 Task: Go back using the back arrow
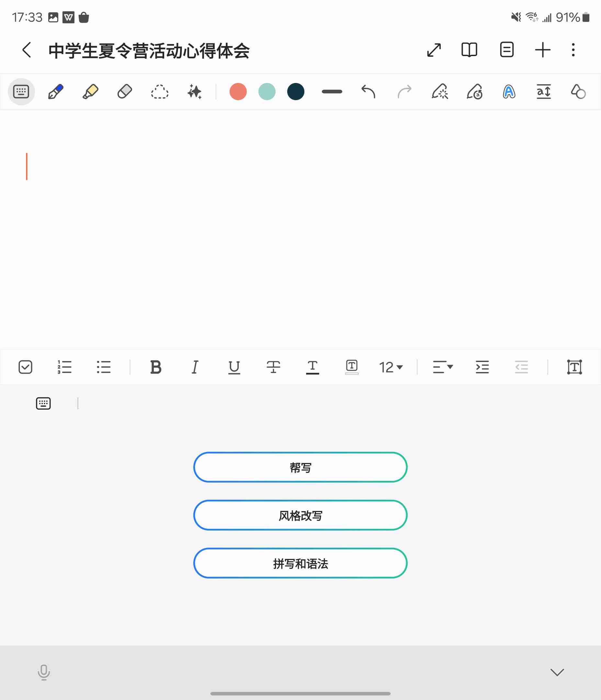tap(27, 50)
